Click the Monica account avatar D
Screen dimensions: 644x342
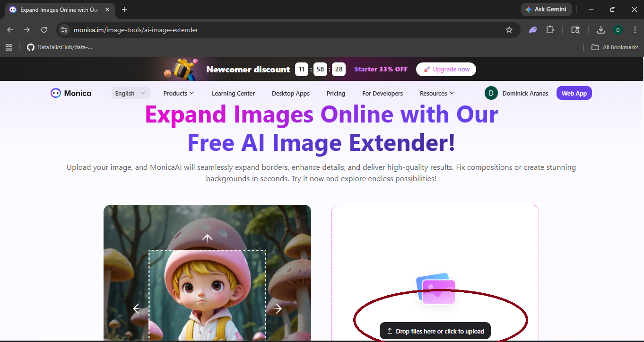point(491,93)
